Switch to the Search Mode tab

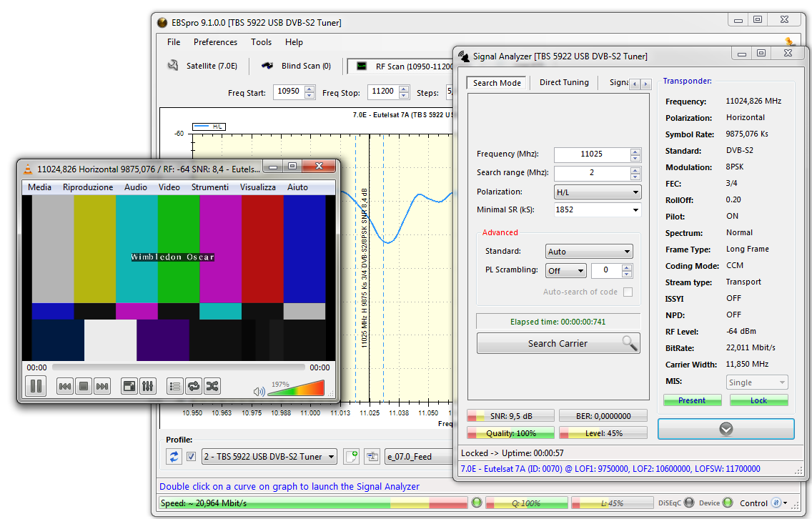point(497,83)
